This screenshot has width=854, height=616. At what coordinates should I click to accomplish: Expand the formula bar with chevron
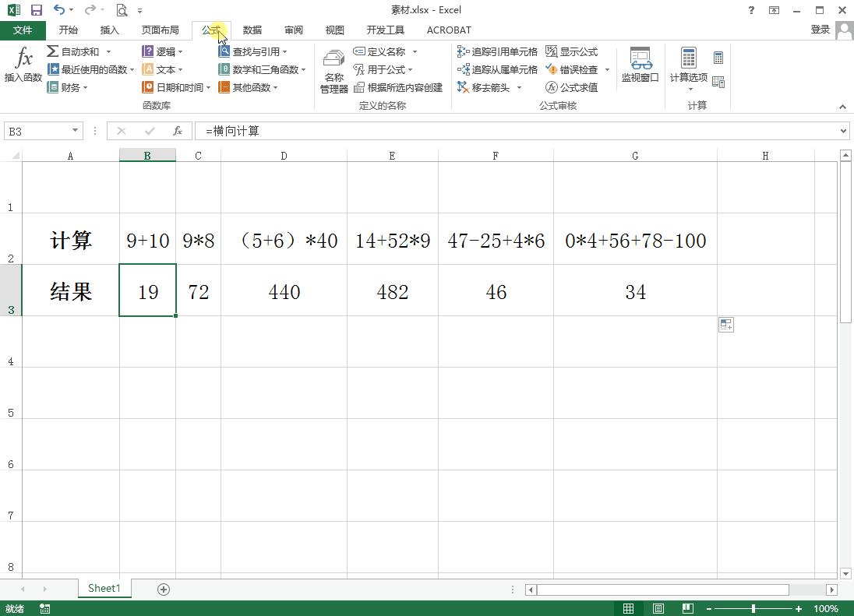(x=843, y=131)
